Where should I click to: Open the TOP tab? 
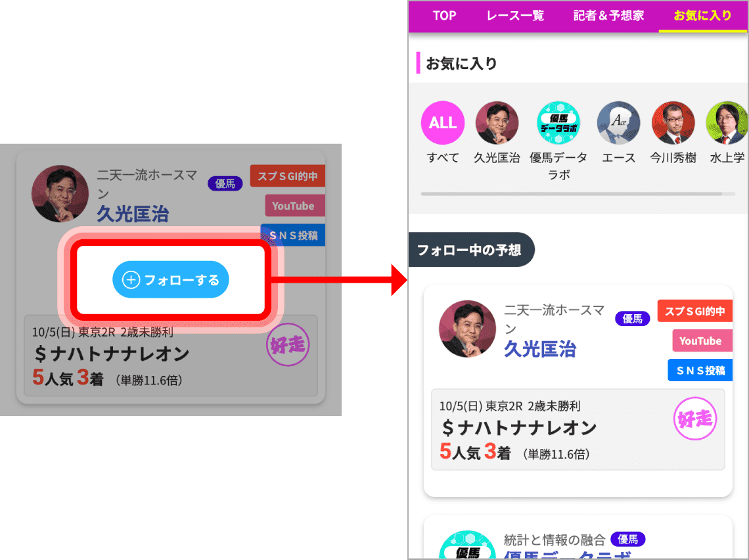point(444,16)
